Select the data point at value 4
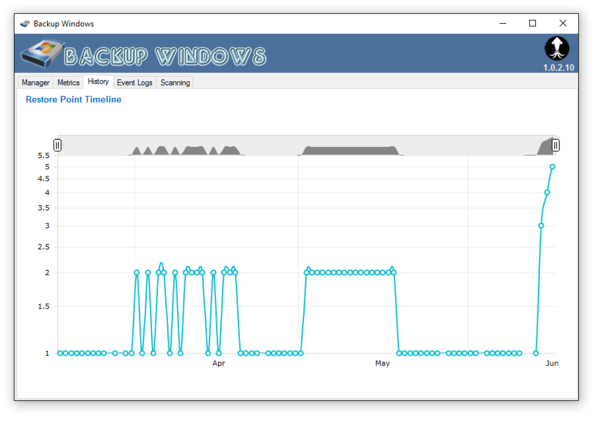This screenshot has height=424, width=600. click(x=547, y=192)
